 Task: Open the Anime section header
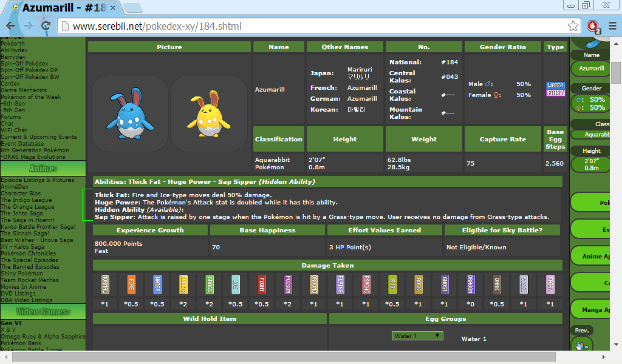point(43,169)
